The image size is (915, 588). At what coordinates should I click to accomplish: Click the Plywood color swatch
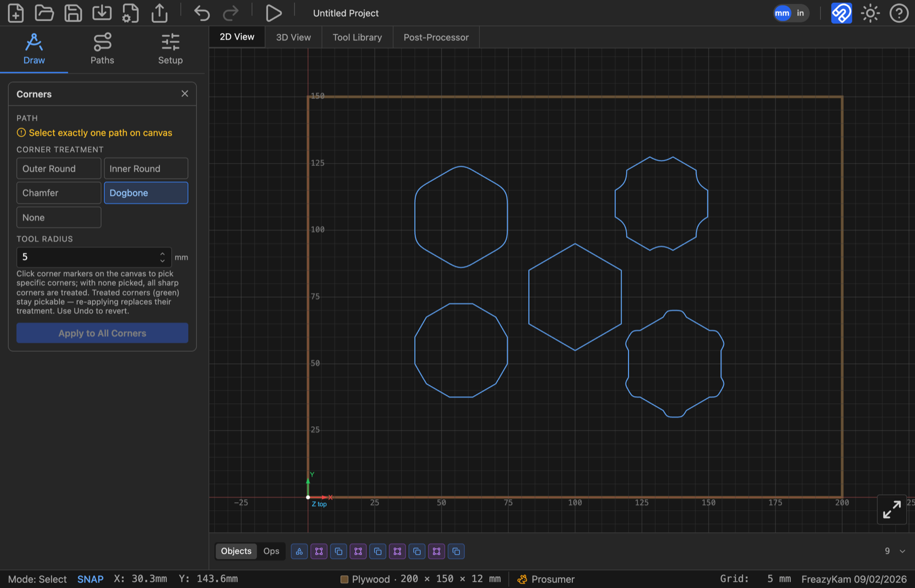pos(344,579)
